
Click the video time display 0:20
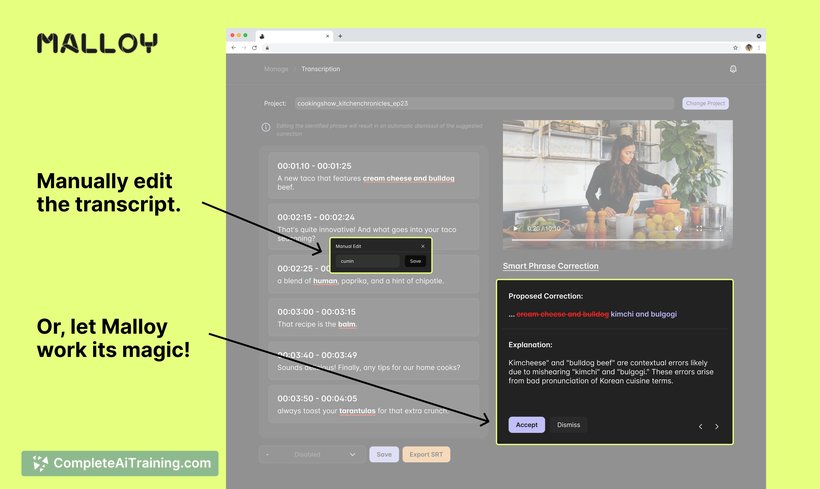point(534,229)
